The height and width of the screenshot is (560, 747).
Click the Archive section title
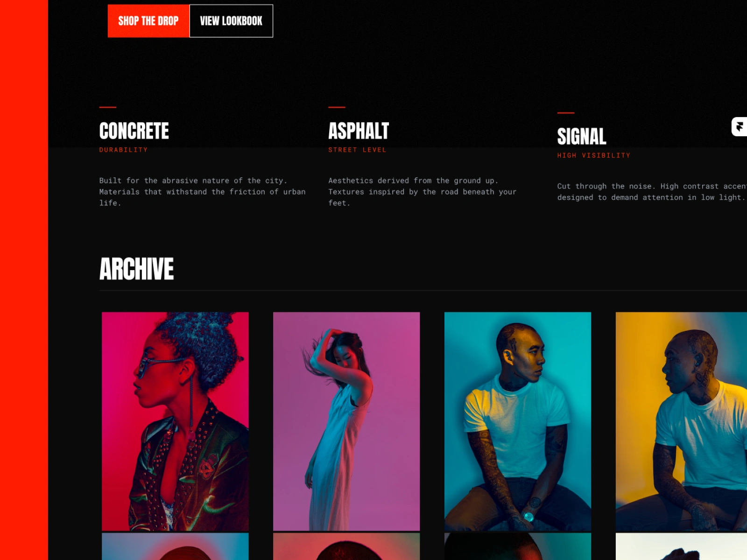[x=136, y=269]
